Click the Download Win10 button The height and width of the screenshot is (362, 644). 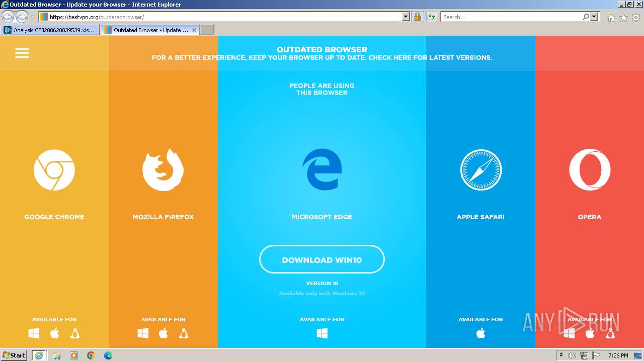[322, 259]
